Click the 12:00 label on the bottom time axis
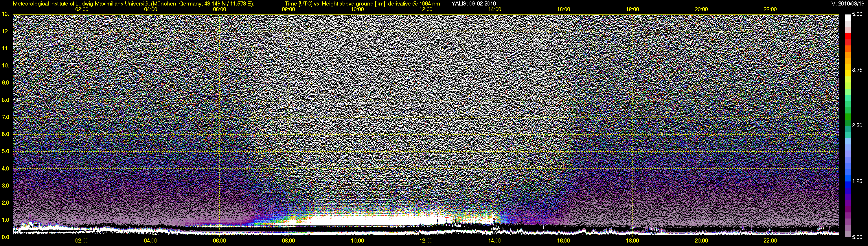The image size is (868, 246). 426,241
